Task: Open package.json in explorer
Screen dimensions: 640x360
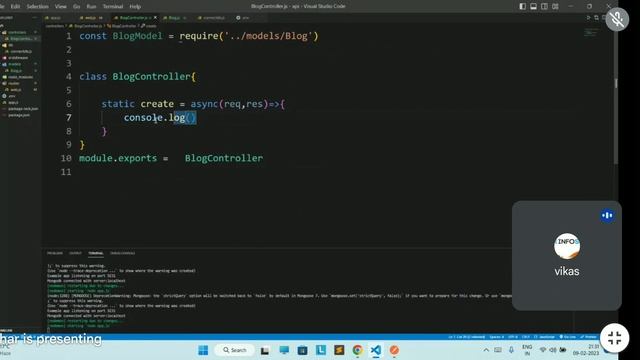Action: click(x=19, y=116)
